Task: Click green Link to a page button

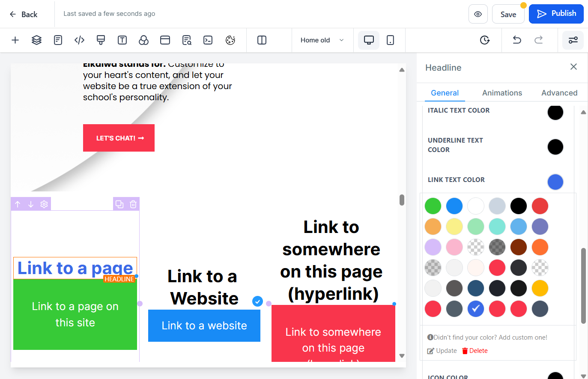Action: [75, 314]
